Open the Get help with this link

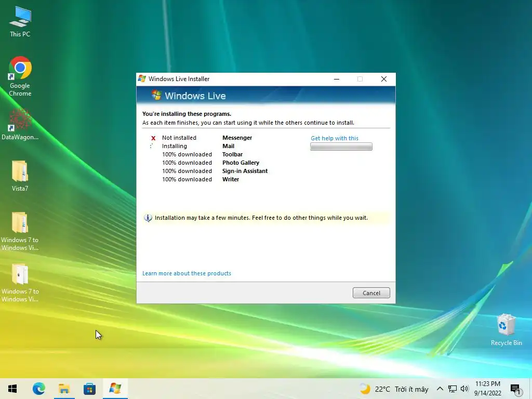coord(335,138)
